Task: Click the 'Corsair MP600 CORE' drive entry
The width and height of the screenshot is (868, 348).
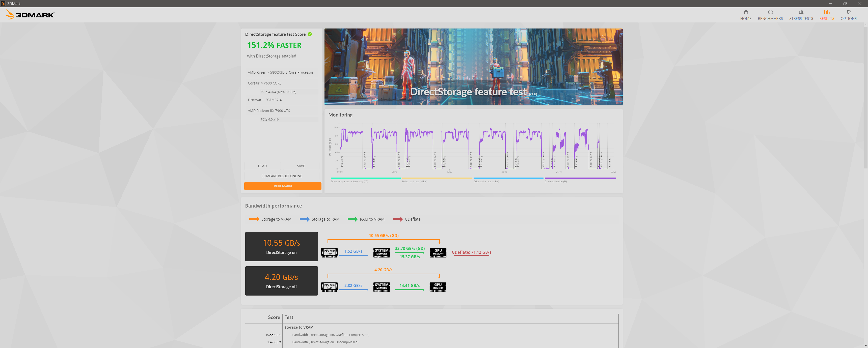Action: click(x=264, y=83)
